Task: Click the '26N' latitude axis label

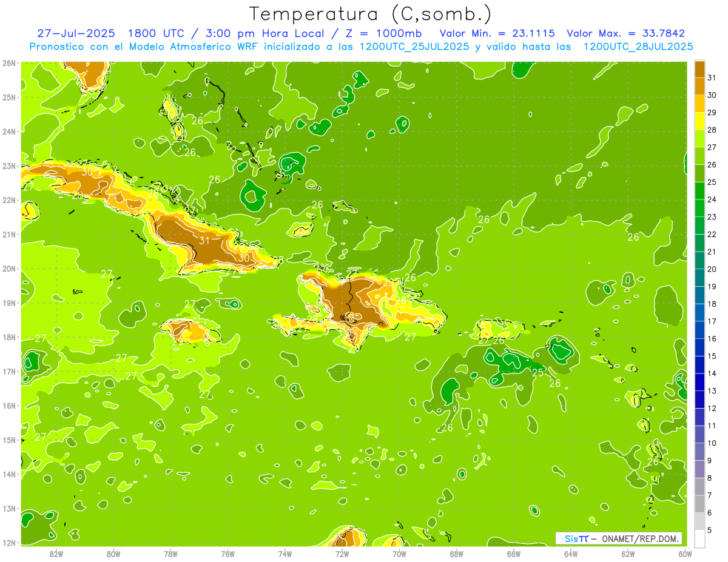Action: click(x=8, y=63)
